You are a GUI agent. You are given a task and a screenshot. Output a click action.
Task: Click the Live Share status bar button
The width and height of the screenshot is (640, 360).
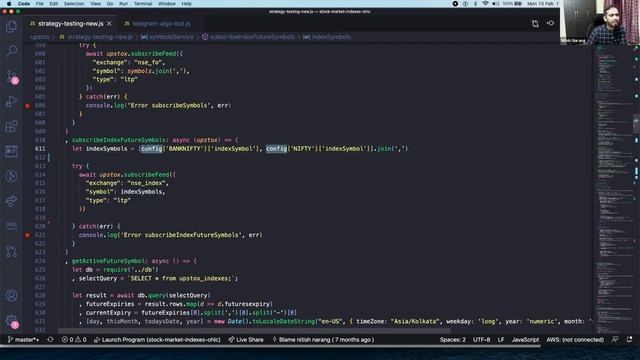click(246, 340)
